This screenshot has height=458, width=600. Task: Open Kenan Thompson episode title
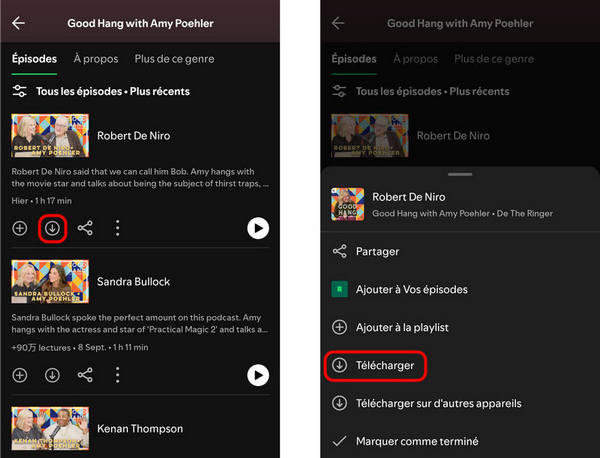click(140, 429)
